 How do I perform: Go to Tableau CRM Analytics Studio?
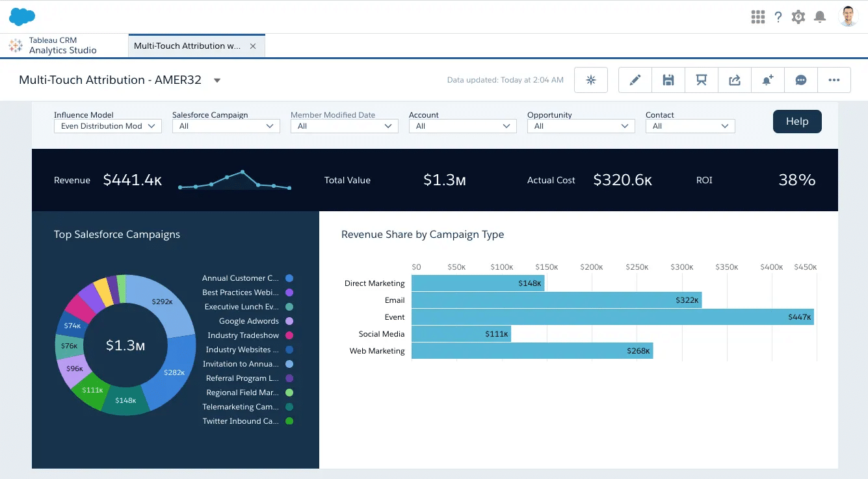click(x=63, y=45)
